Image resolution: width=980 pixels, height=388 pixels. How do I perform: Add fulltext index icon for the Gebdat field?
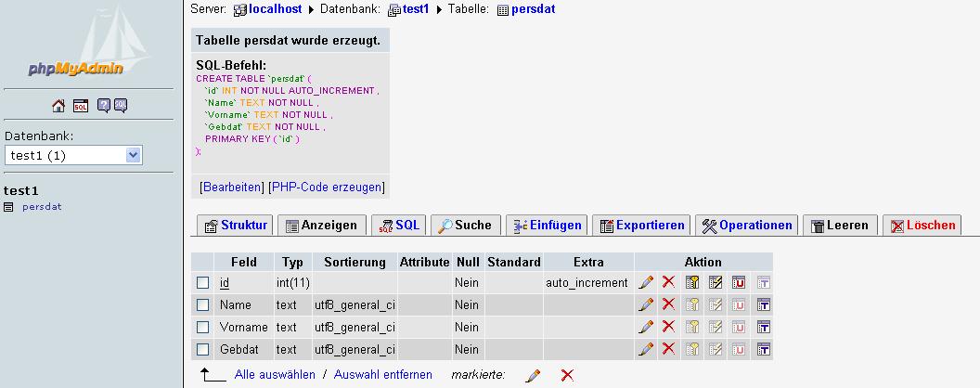763,349
